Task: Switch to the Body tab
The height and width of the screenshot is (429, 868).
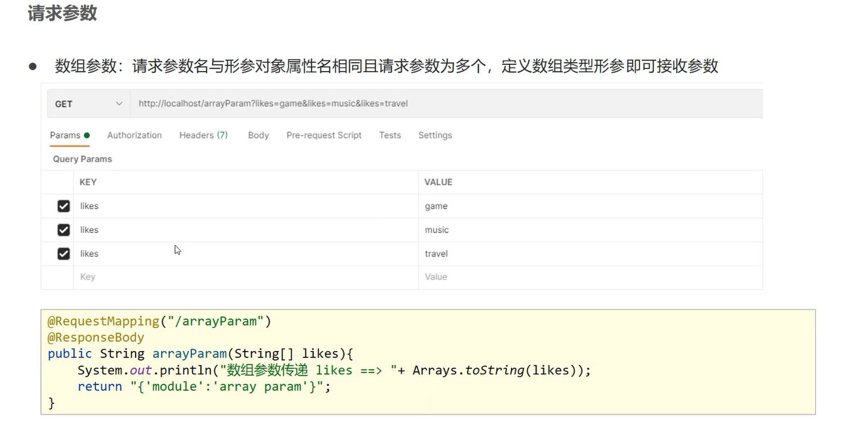Action: (x=258, y=135)
